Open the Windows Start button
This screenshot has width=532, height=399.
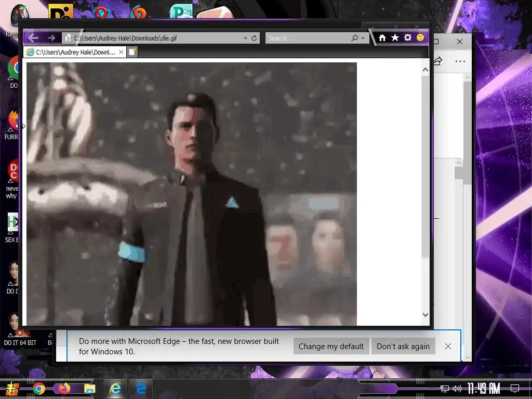click(11, 389)
